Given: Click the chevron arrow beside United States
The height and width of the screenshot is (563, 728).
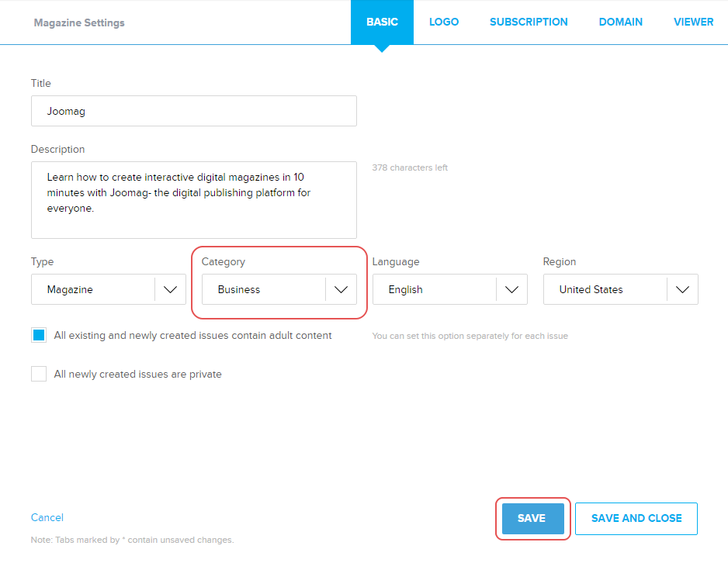Looking at the screenshot, I should [x=682, y=289].
